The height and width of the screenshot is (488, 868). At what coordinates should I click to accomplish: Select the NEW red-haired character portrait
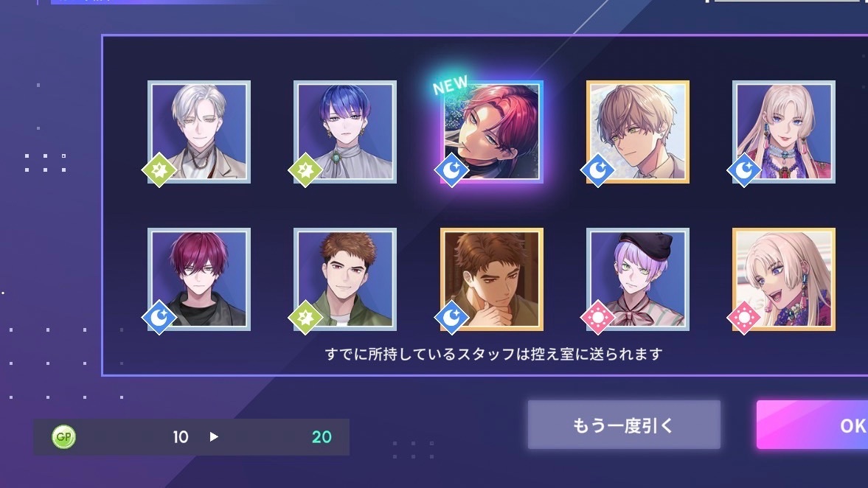tap(492, 132)
